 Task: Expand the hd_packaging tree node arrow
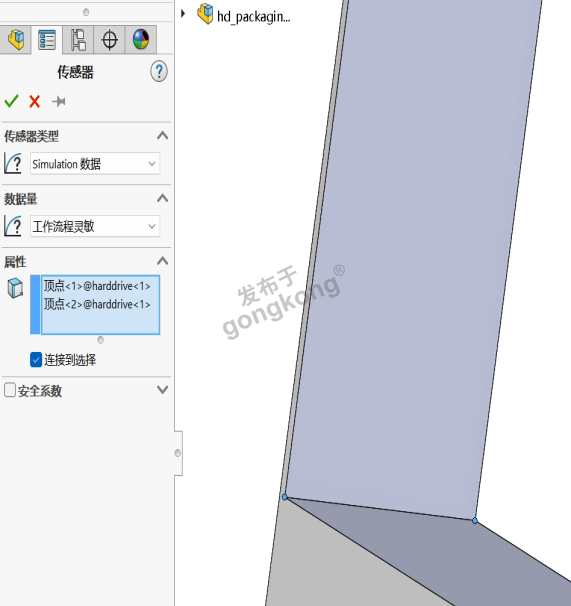click(183, 14)
